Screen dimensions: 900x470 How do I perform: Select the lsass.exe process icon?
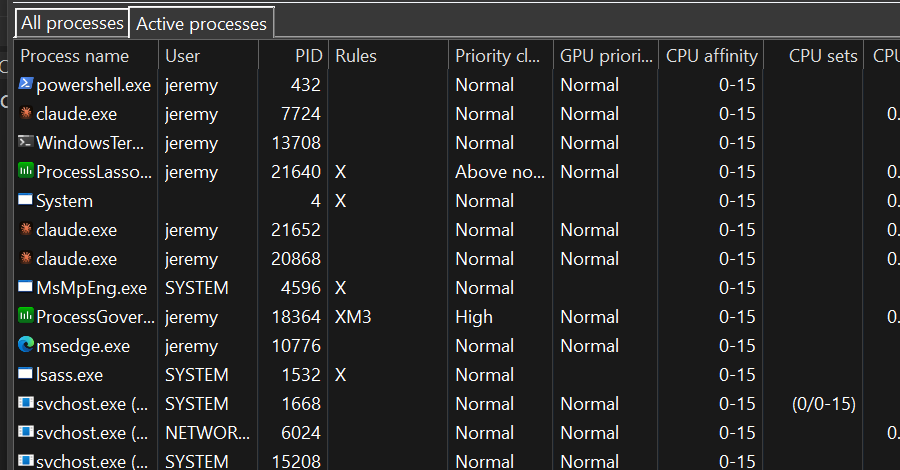coord(26,374)
